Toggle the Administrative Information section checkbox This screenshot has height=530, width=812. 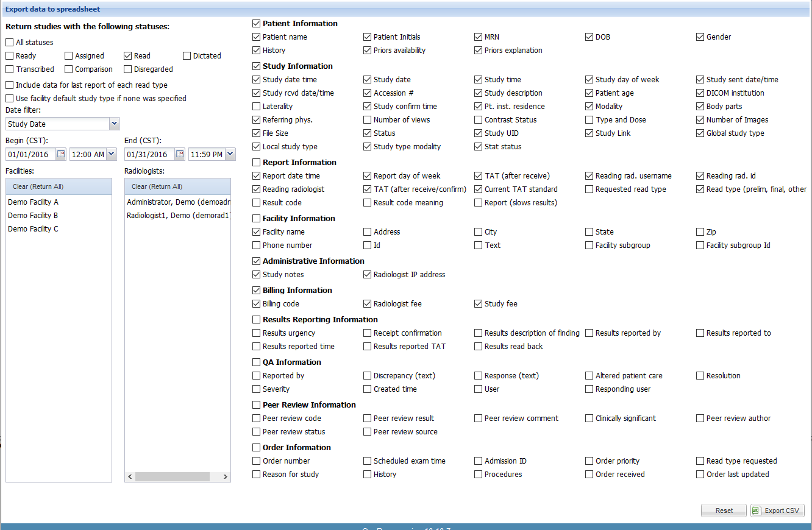tap(256, 261)
